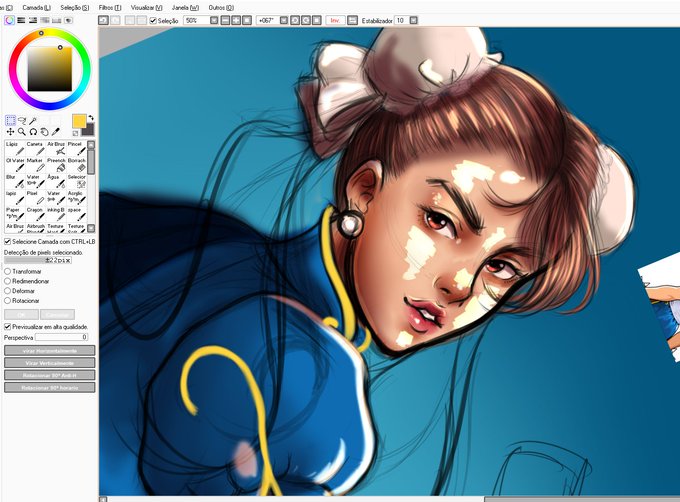Select the magic wand tool
Screen dimensions: 680x502
(x=33, y=121)
